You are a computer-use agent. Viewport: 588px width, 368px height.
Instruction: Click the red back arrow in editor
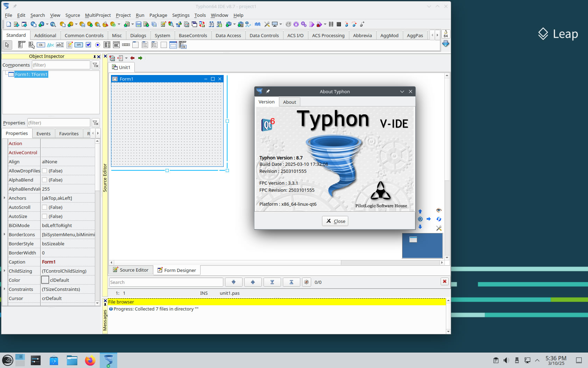tap(132, 58)
